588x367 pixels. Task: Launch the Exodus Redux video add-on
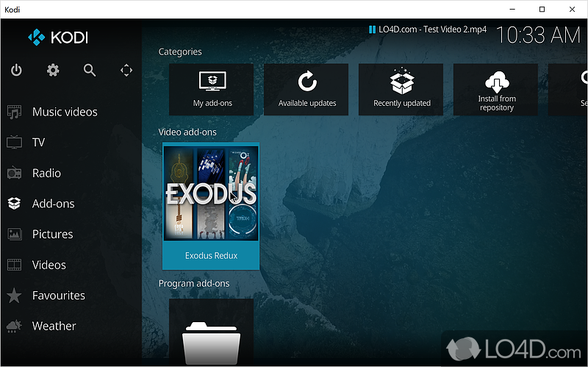click(x=211, y=206)
